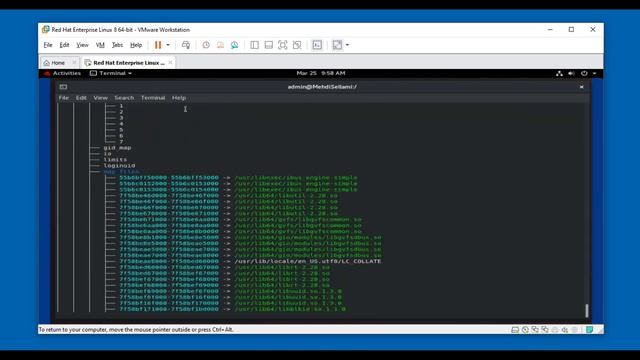Click the printer status icon in status bar

(x=555, y=330)
